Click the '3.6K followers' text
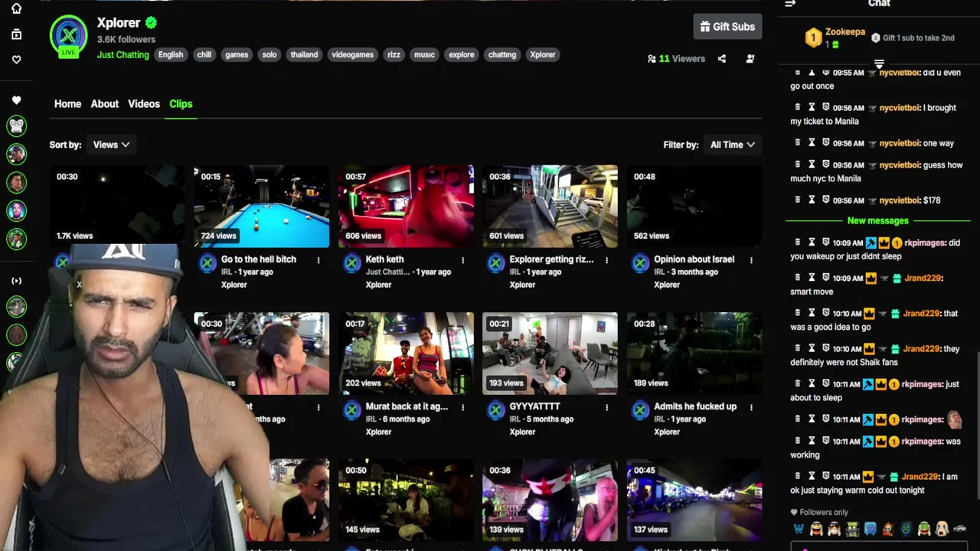This screenshot has width=980, height=551. 126,39
